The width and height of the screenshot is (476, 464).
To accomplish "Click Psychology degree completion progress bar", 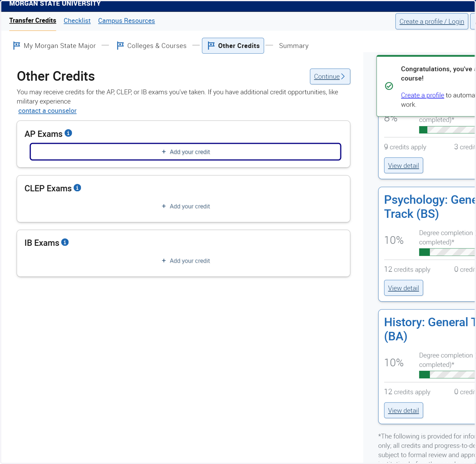I will tap(447, 252).
